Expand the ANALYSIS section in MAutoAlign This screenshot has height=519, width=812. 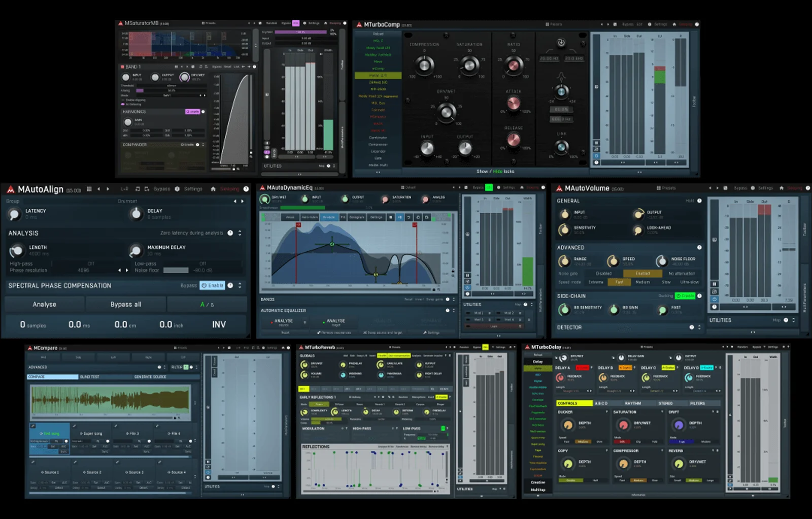(x=240, y=233)
